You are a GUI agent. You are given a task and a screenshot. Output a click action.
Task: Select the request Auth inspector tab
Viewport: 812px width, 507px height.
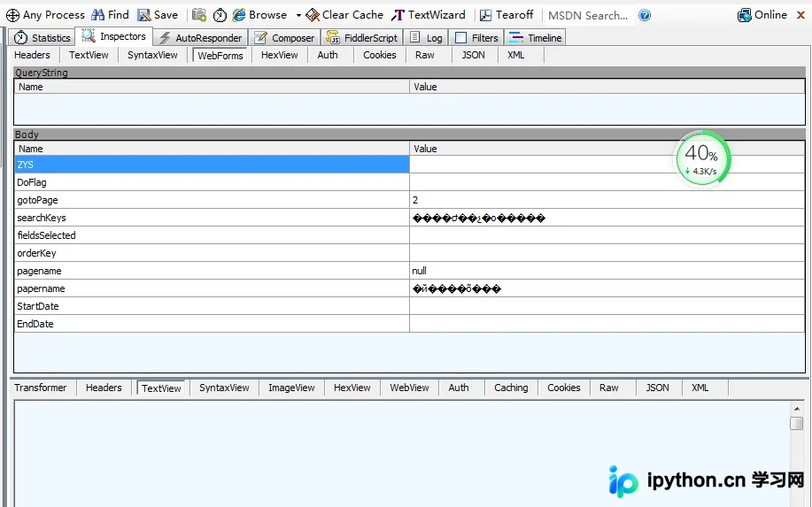point(328,55)
